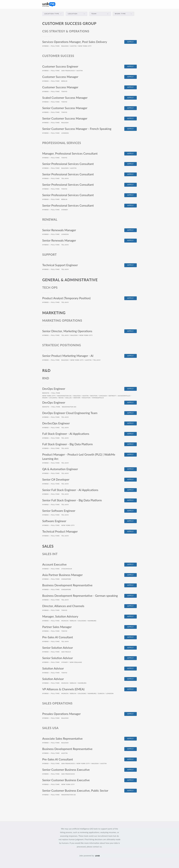
Task: Apply for QA & Automation Engineer
Action: 130,469
